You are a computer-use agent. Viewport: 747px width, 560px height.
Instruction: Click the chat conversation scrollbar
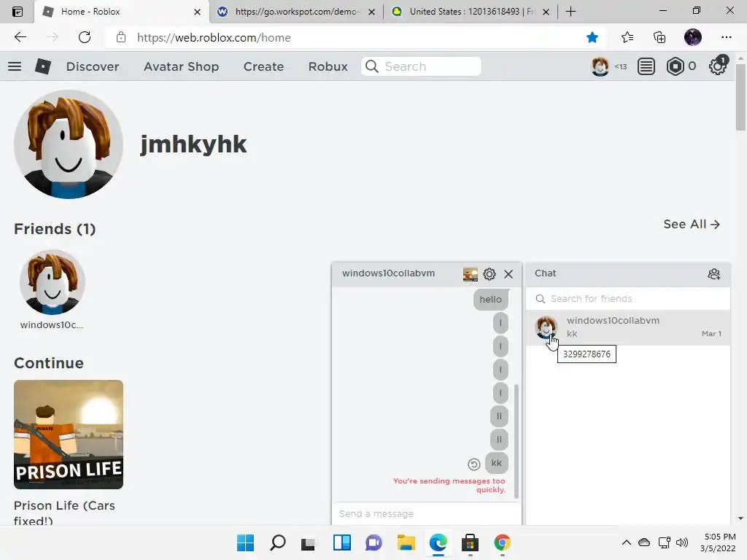coord(516,441)
